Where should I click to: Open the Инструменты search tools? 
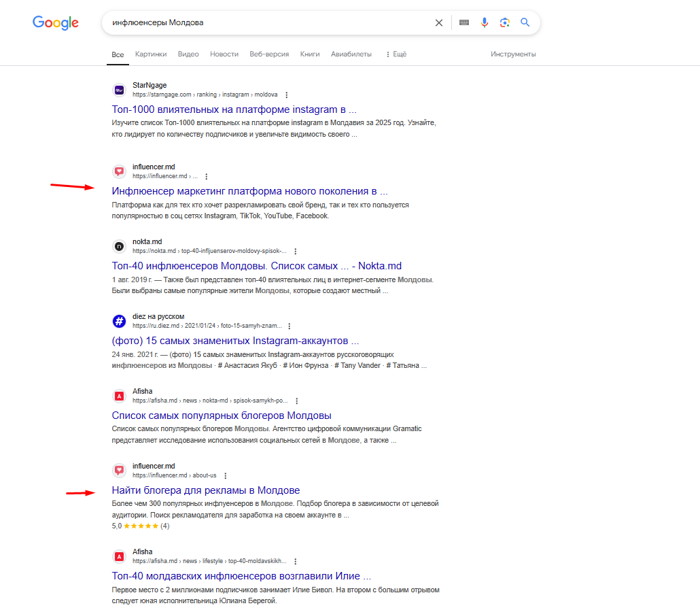pyautogui.click(x=513, y=54)
